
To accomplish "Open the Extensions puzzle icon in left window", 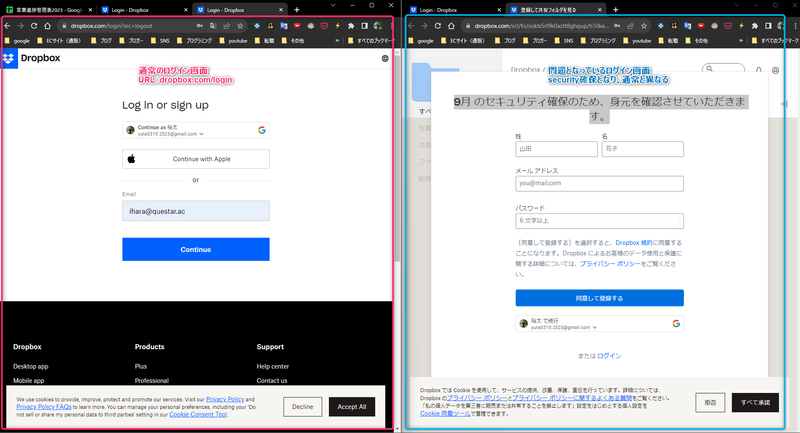I will (351, 26).
